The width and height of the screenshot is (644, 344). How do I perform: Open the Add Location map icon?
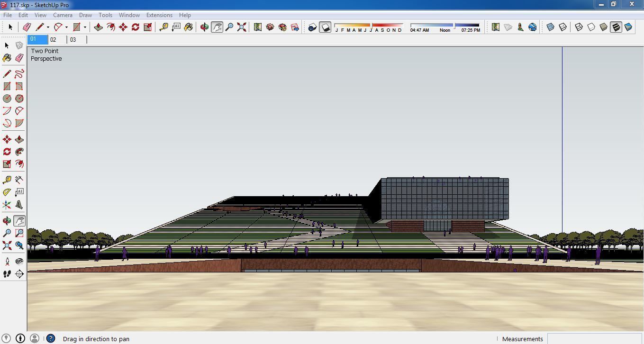click(x=258, y=27)
